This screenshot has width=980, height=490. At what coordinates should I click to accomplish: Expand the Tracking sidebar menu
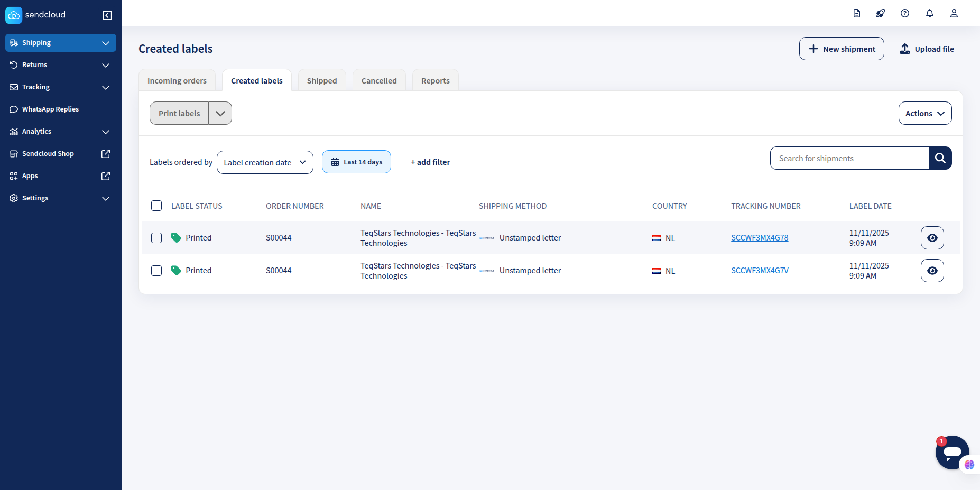(x=61, y=87)
